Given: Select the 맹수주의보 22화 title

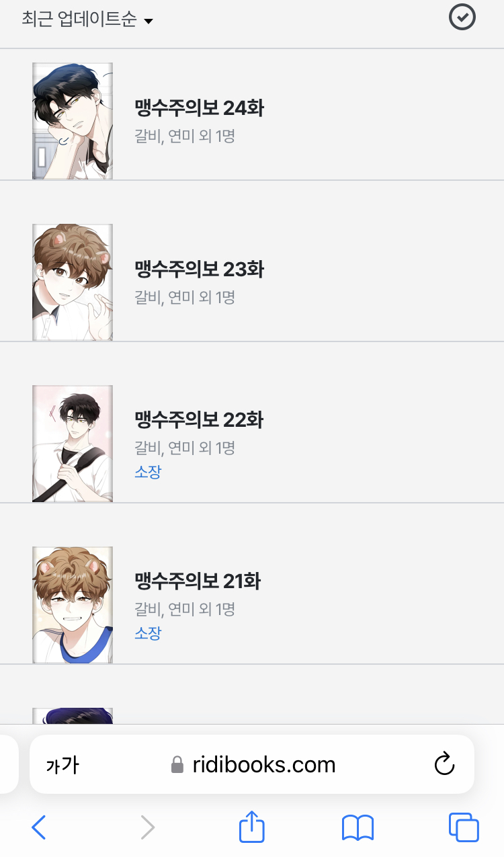Looking at the screenshot, I should [200, 419].
